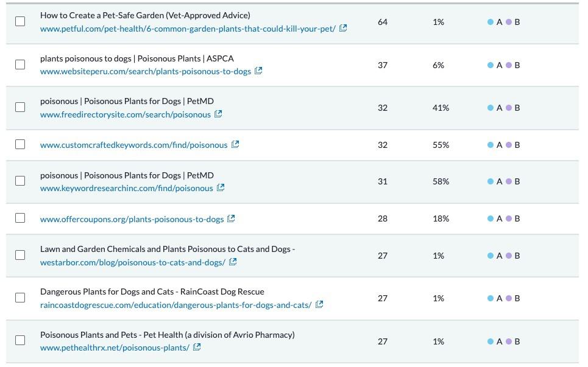The height and width of the screenshot is (367, 588).
Task: Open keywordresearchinc.com external link icon
Action: (220, 187)
